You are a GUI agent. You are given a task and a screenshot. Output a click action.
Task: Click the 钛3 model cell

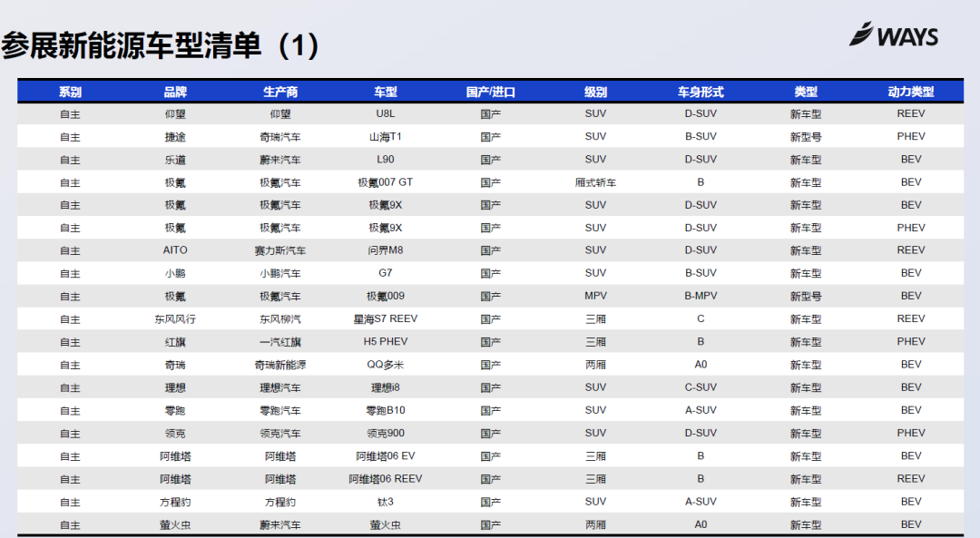[x=386, y=502]
